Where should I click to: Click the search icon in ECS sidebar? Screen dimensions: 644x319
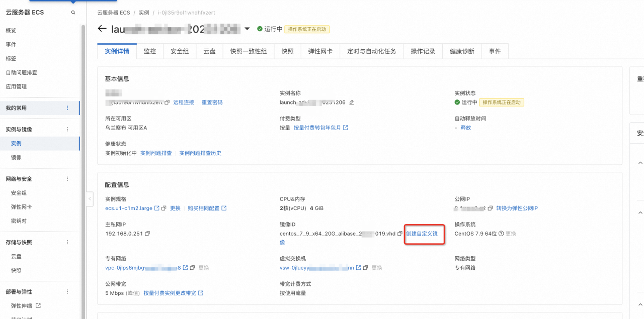pos(73,13)
